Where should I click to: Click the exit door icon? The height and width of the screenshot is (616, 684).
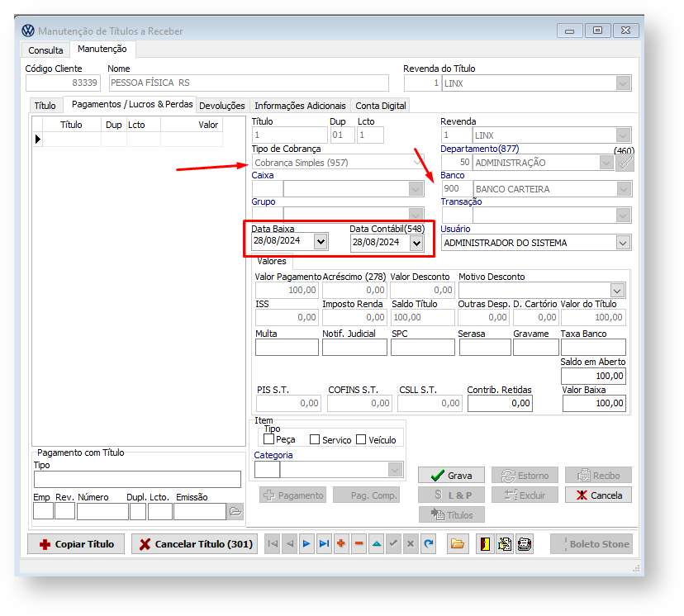485,544
